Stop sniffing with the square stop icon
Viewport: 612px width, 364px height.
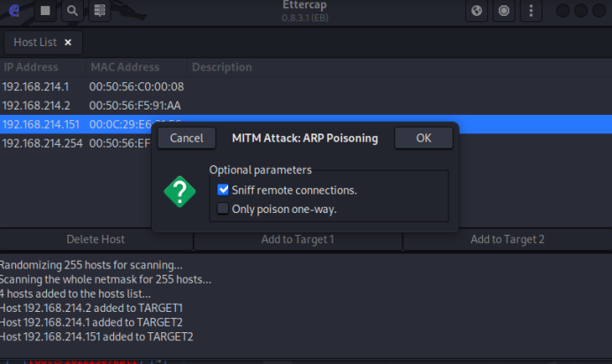(x=45, y=11)
